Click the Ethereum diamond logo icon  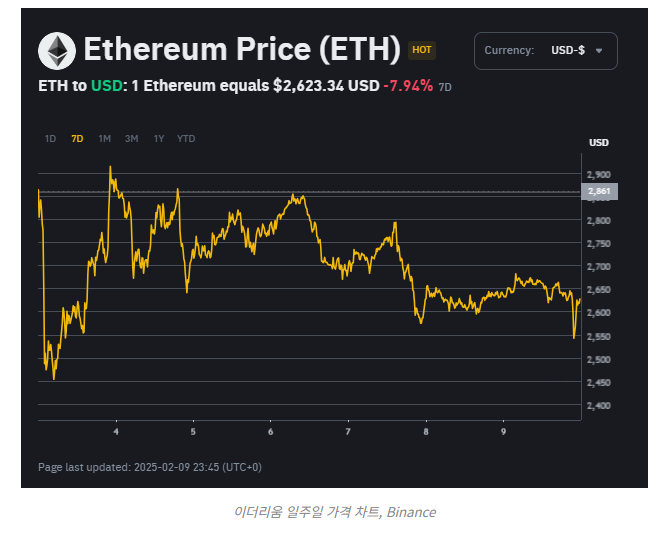tap(56, 50)
